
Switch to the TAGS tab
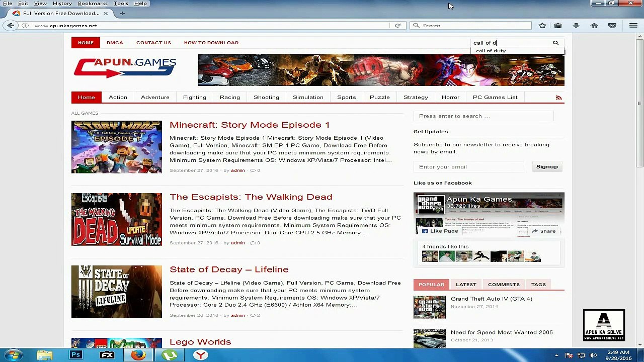(538, 285)
